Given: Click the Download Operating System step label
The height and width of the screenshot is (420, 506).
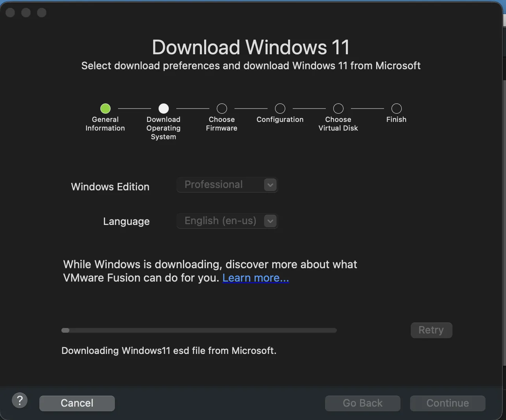Looking at the screenshot, I should click(164, 128).
